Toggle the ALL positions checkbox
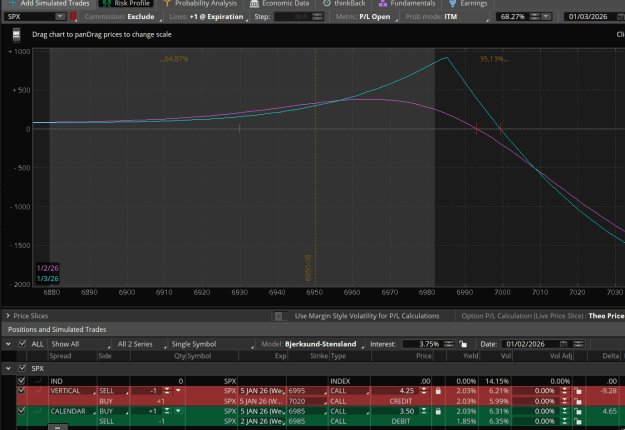 22,344
